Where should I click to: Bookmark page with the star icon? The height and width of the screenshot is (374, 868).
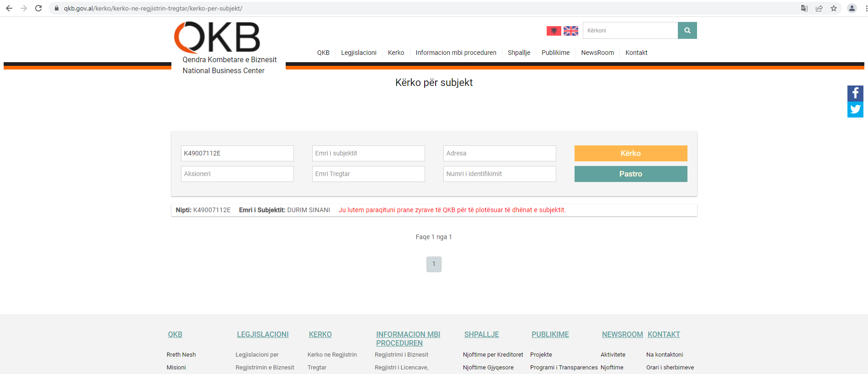pos(834,8)
